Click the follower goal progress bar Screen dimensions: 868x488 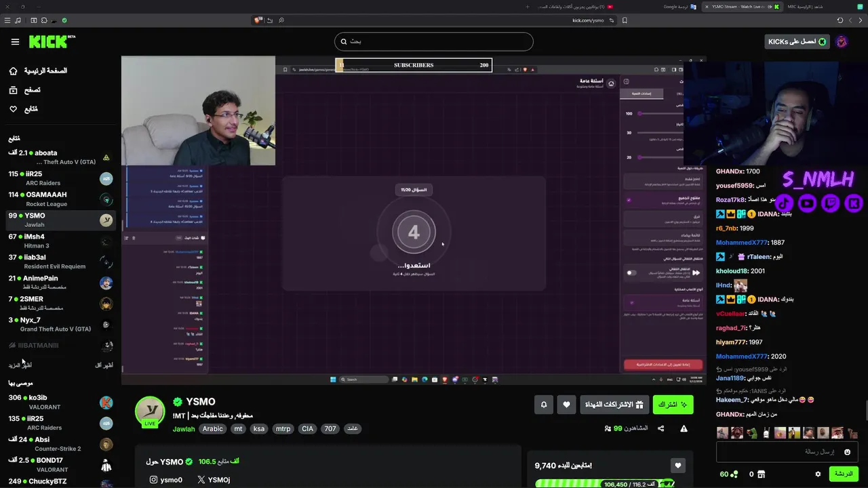coord(605,484)
